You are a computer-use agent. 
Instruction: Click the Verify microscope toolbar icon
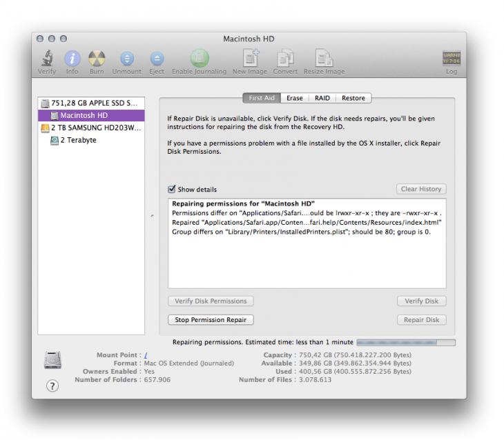pyautogui.click(x=47, y=59)
